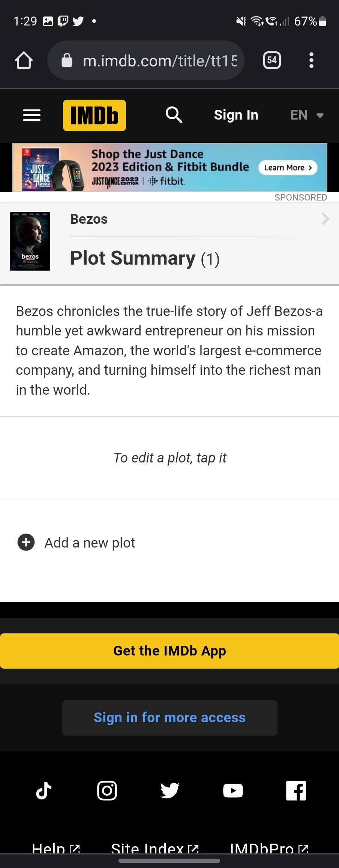Viewport: 339px width, 868px height.
Task: Tap the Bezos title link
Action: pos(89,219)
